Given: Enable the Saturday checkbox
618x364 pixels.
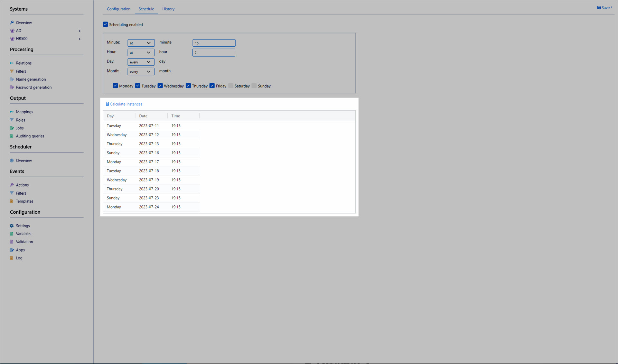Looking at the screenshot, I should pos(231,86).
